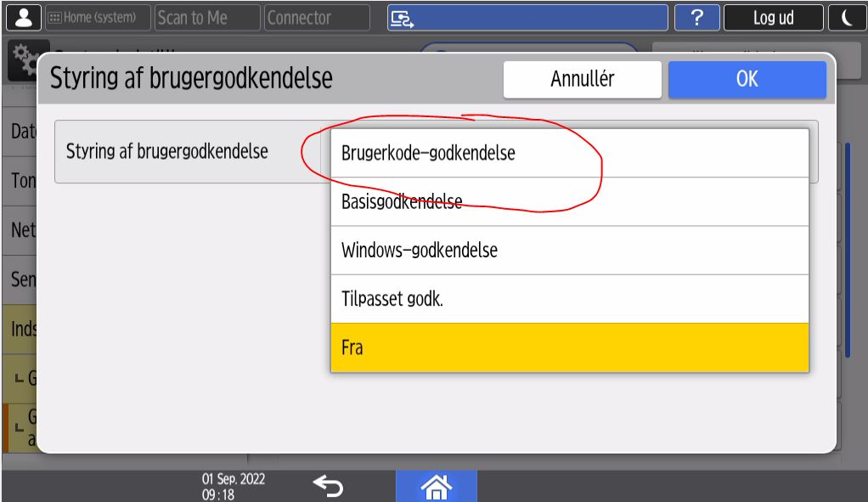This screenshot has height=502, width=868.
Task: Open the Help question mark
Action: pyautogui.click(x=695, y=17)
